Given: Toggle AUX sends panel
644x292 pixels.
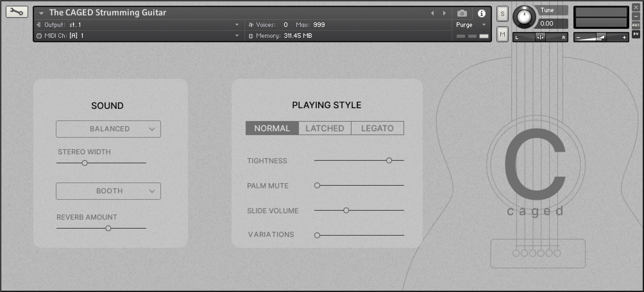Looking at the screenshot, I should pos(636,25).
